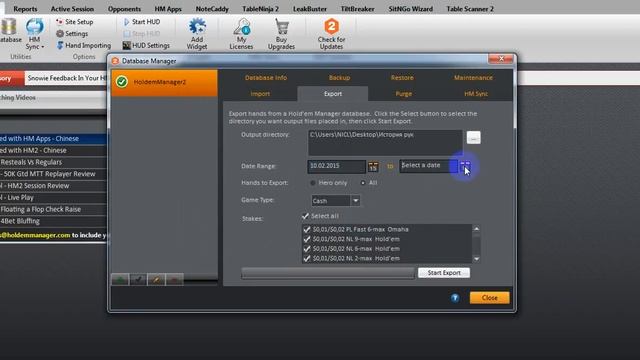Click the holdemmanager.com email link
This screenshot has width=640, height=360.
coord(35,235)
